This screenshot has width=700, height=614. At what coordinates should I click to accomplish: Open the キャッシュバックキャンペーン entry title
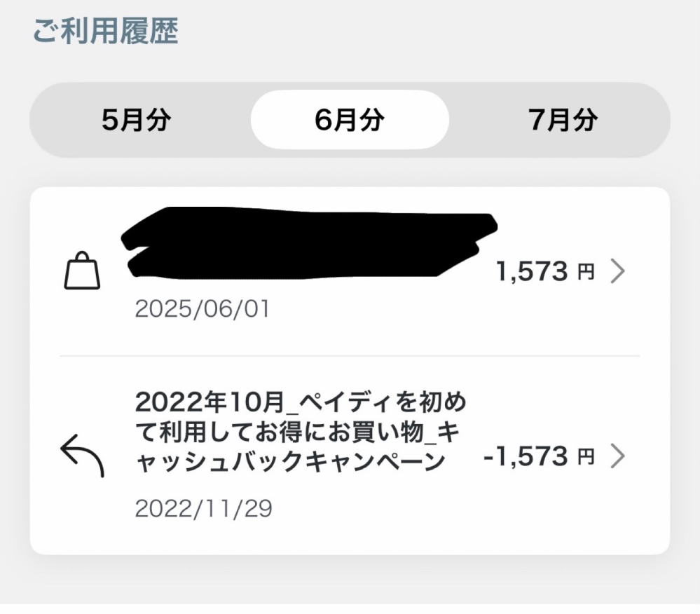coord(290,463)
